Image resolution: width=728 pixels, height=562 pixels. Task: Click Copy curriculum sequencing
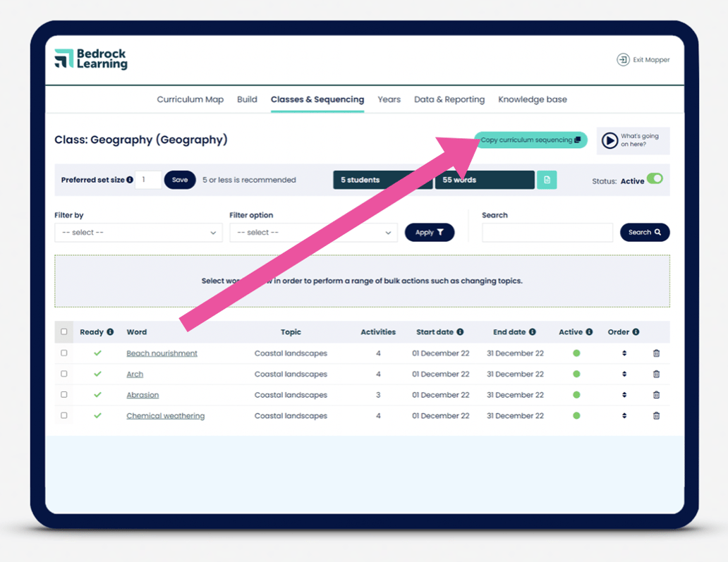[x=530, y=140]
